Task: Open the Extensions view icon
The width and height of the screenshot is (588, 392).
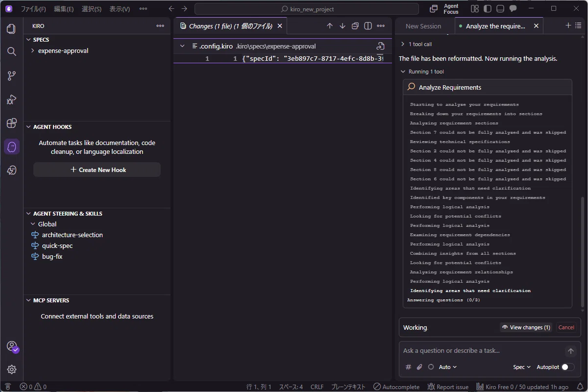Action: point(11,123)
